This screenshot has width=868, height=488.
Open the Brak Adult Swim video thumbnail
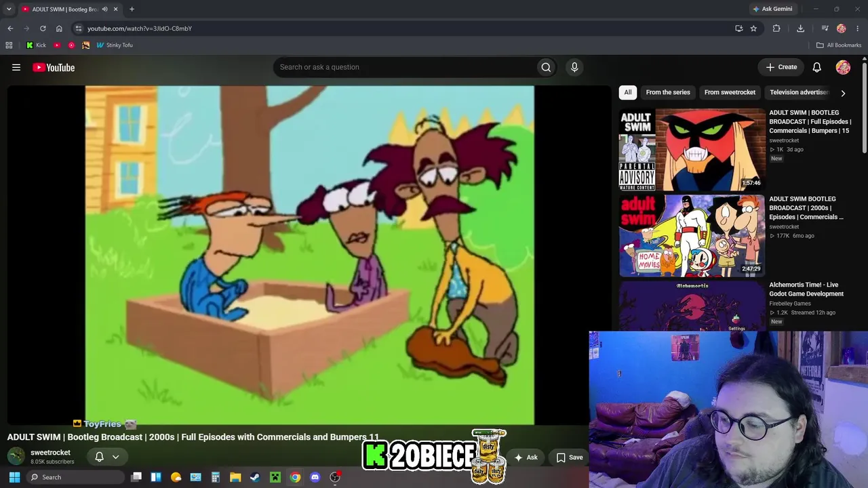point(692,150)
